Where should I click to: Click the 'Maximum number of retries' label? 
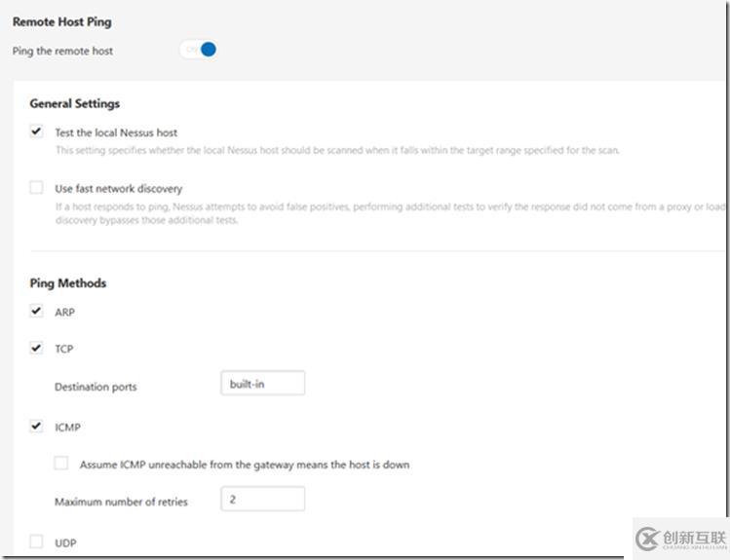coord(121,502)
